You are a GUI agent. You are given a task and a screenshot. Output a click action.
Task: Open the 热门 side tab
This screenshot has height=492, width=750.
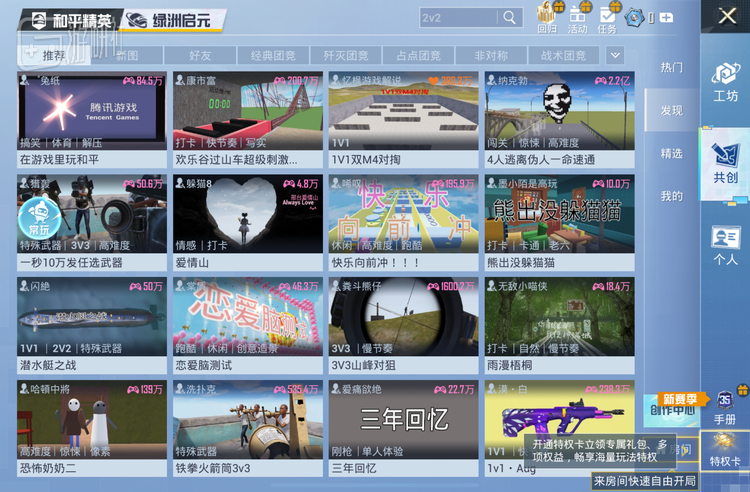pyautogui.click(x=671, y=67)
